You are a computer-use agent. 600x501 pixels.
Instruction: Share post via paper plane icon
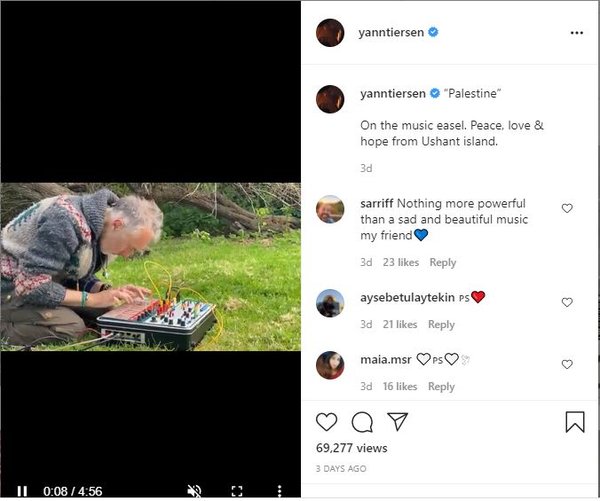click(397, 422)
